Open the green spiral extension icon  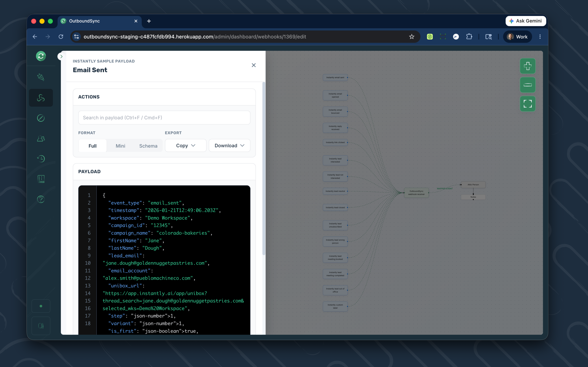[x=430, y=37]
